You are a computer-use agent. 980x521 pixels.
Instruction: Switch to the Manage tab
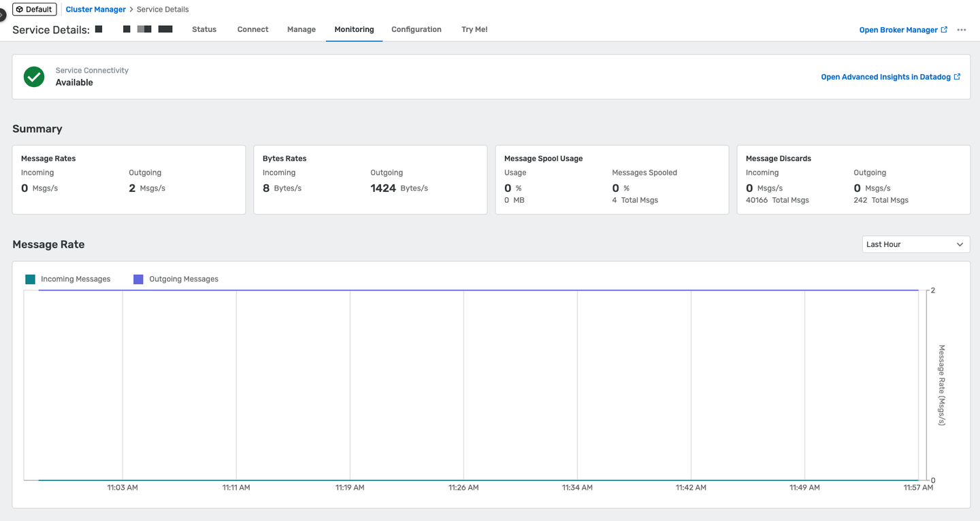[301, 29]
